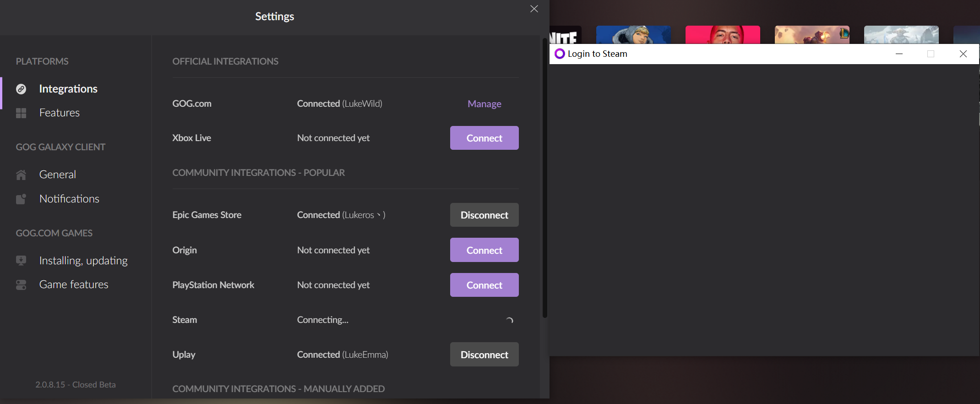This screenshot has height=404, width=980.
Task: Click the Integrations link icon in sidebar
Action: 21,89
